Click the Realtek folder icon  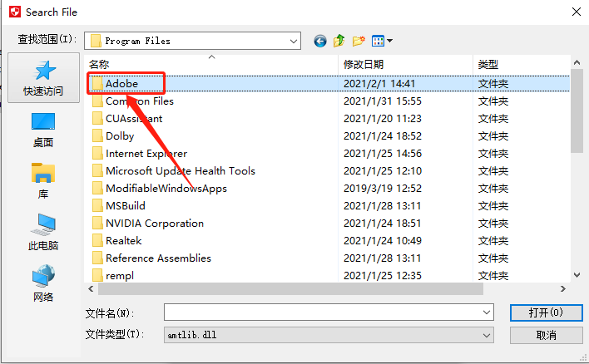point(97,240)
